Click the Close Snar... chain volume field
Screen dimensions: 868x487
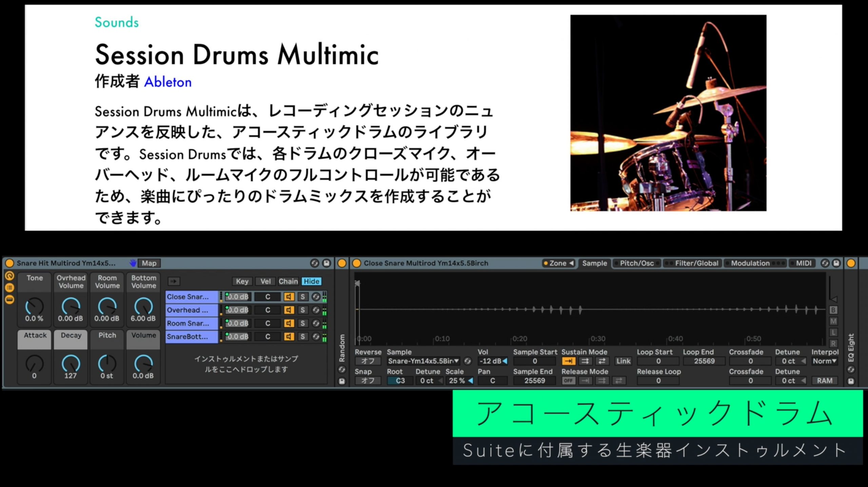coord(238,297)
